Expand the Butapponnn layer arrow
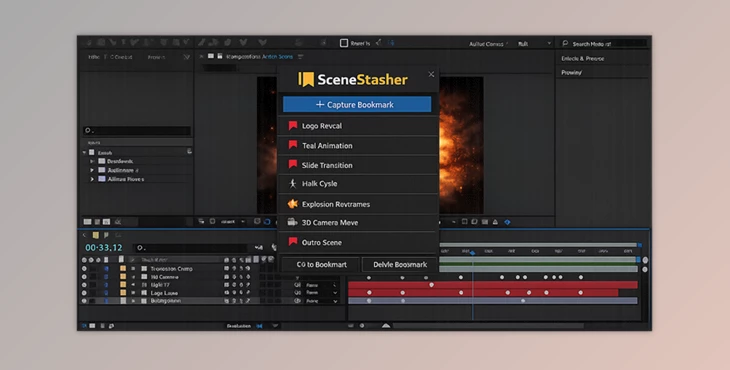 coord(133,301)
